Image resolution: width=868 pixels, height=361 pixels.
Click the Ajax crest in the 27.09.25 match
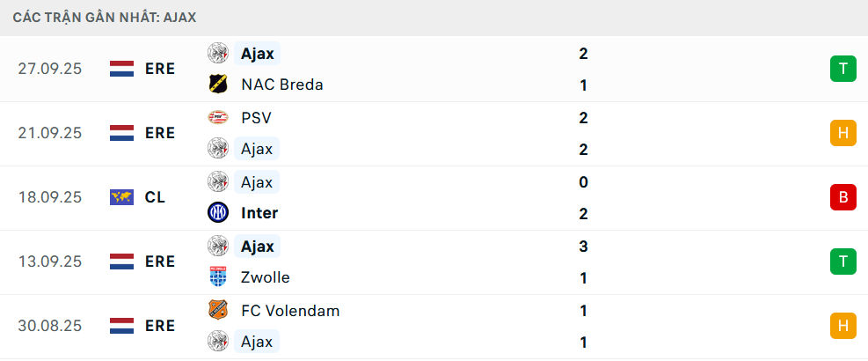pos(217,53)
